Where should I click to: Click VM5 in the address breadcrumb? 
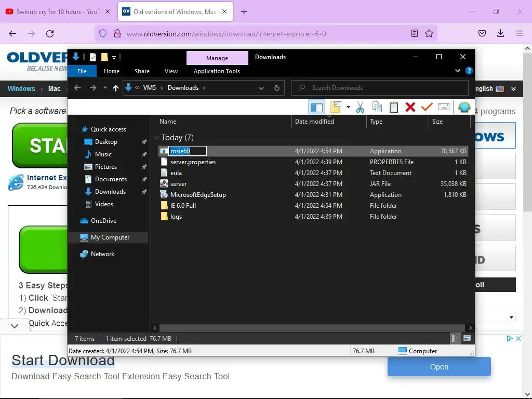click(150, 88)
